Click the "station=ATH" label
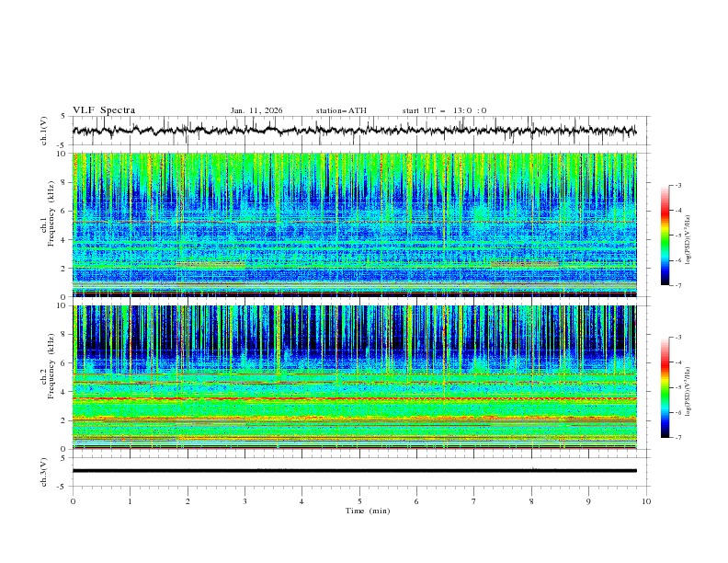Viewport: 728px width, 563px height. click(341, 110)
